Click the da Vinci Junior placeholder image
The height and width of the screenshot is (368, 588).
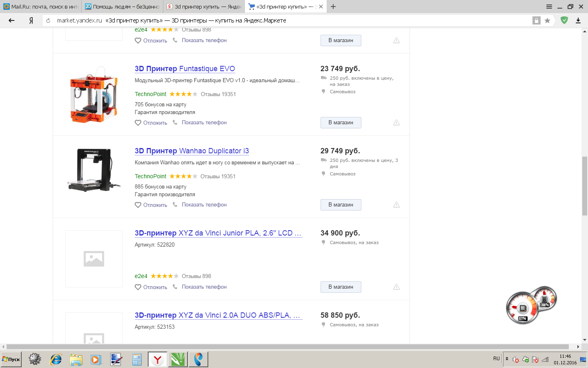tap(94, 259)
